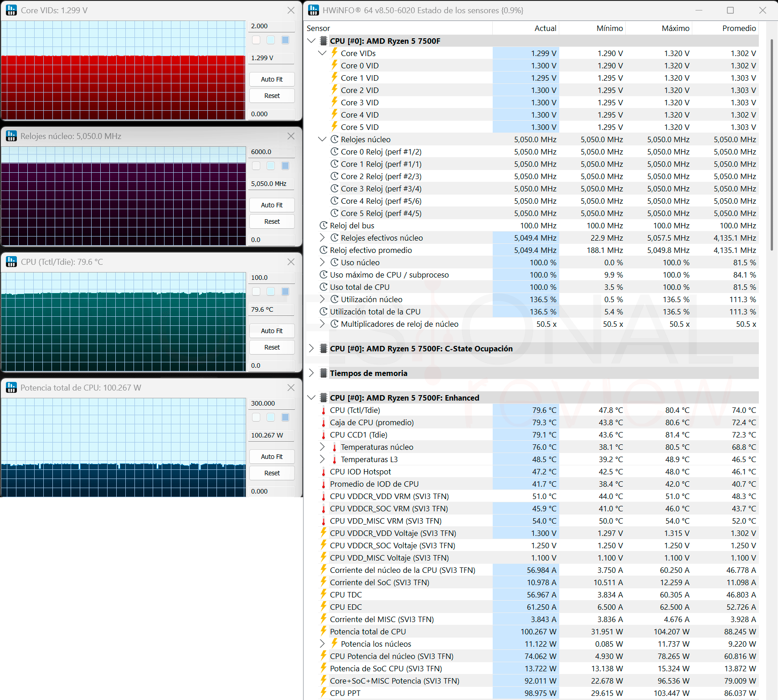Click the HWiNFO icon in the Core VIDs graph title bar
This screenshot has height=700, width=778.
tap(11, 10)
